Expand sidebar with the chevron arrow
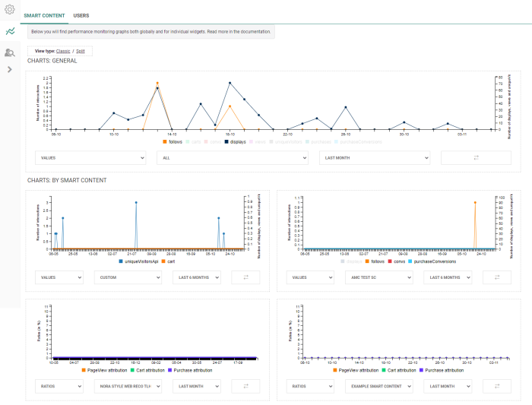The image size is (532, 405). tap(10, 70)
